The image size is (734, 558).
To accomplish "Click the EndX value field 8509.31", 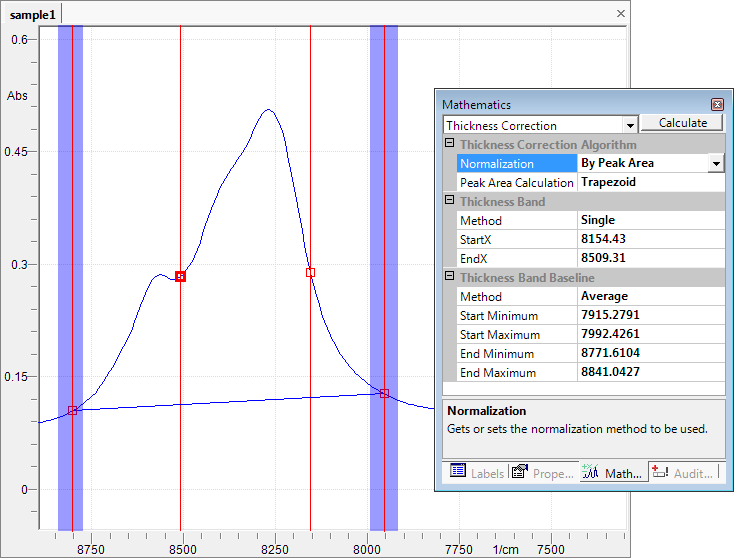I will pos(650,259).
